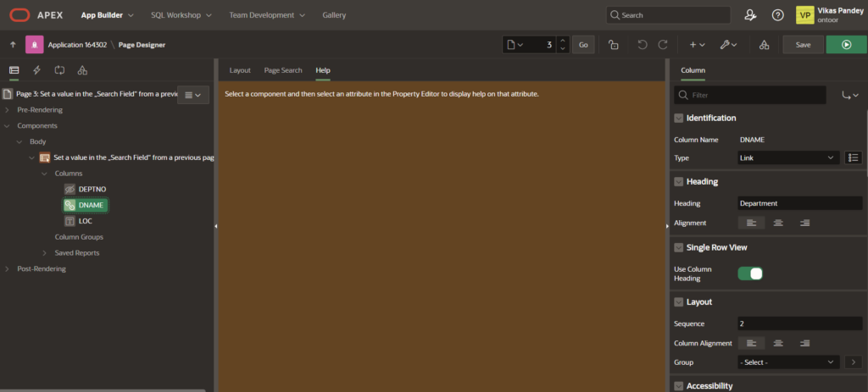Viewport: 868px width, 392px height.
Task: Open the Type dropdown showing Link
Action: click(788, 157)
